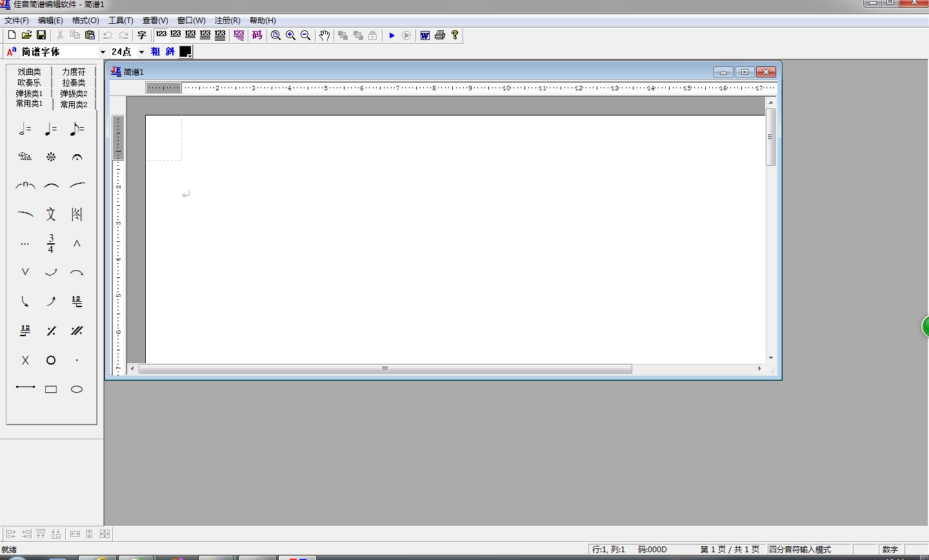Open a file using the folder icon
This screenshot has height=560, width=929.
click(x=26, y=35)
